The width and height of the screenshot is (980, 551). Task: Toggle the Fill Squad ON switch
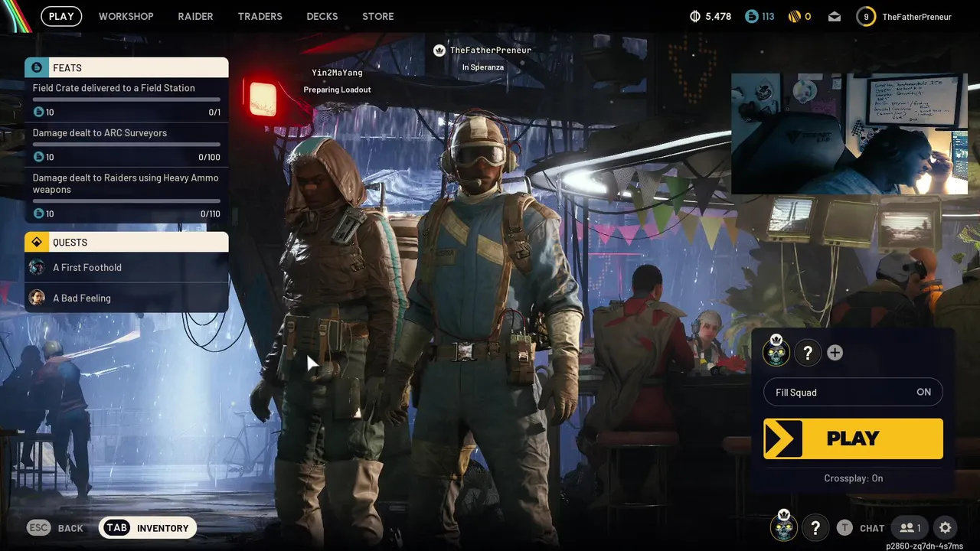pyautogui.click(x=853, y=392)
